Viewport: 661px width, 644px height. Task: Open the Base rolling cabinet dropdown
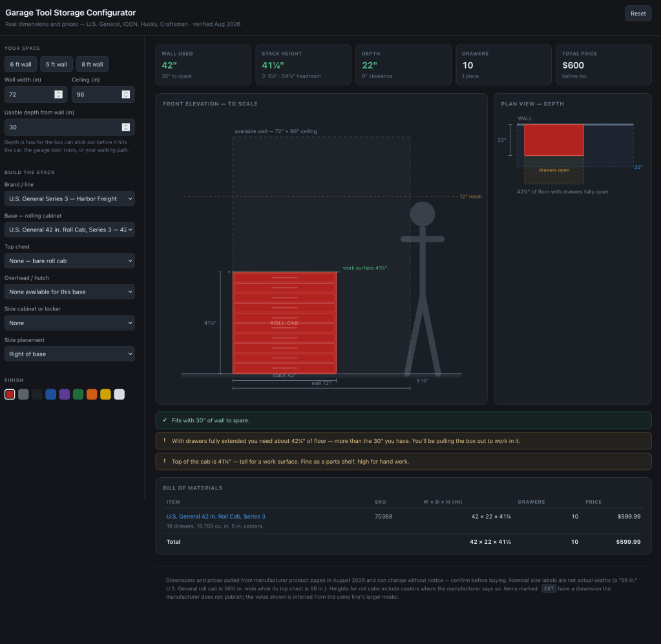(x=70, y=230)
